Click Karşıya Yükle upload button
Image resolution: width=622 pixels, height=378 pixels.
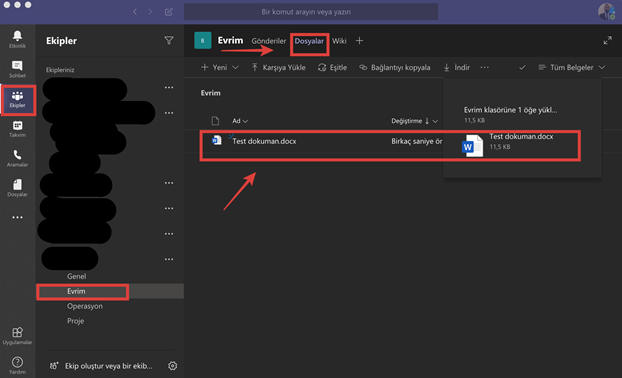(278, 67)
